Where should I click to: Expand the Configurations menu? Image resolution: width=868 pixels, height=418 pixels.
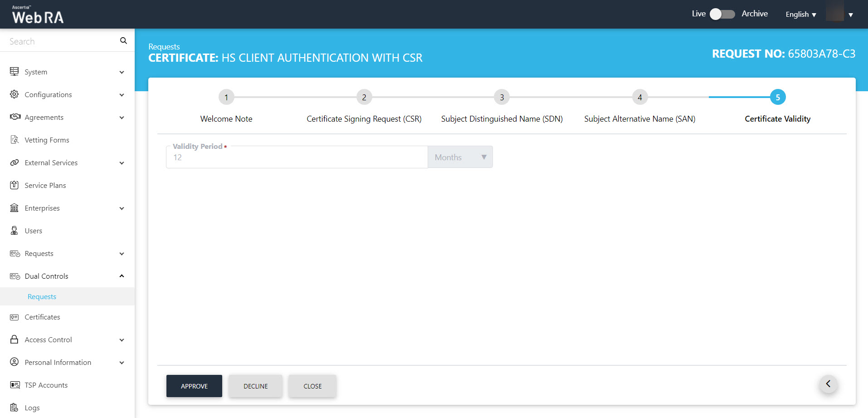[122, 95]
